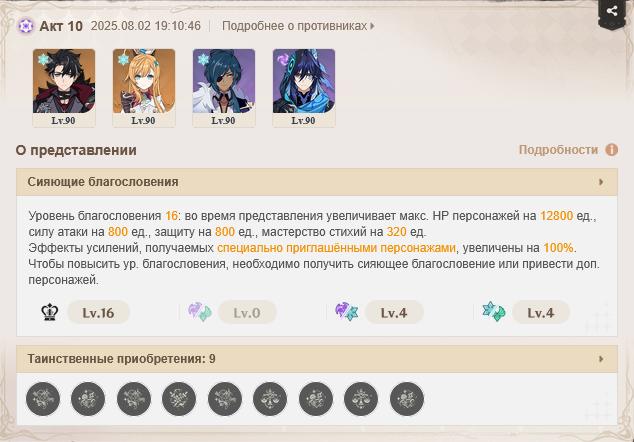634x442 pixels.
Task: Click the last mysterious acquisition icon
Action: click(407, 399)
